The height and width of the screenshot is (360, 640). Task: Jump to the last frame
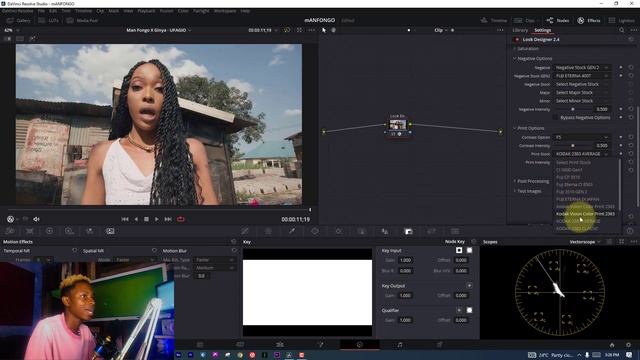pos(168,219)
